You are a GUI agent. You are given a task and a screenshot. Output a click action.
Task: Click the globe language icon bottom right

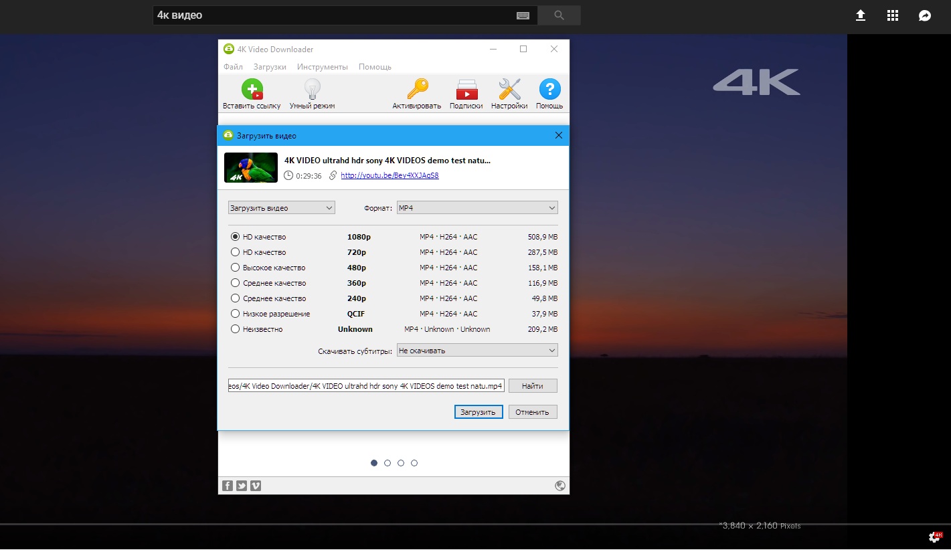(x=559, y=485)
